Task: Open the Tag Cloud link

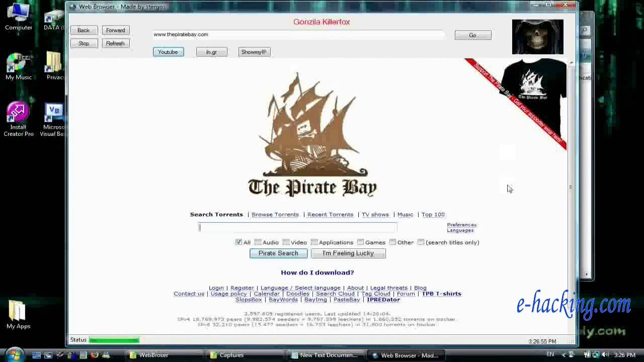Action: pos(376,294)
